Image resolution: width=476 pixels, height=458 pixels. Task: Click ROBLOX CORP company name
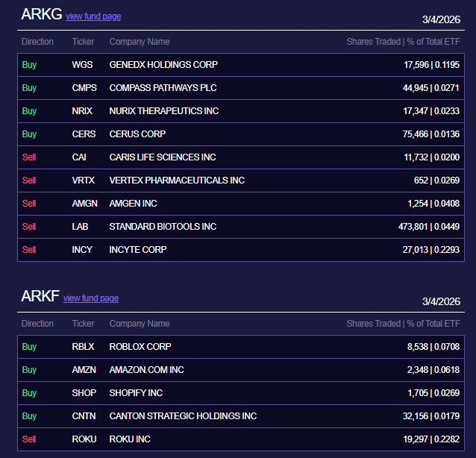point(140,347)
